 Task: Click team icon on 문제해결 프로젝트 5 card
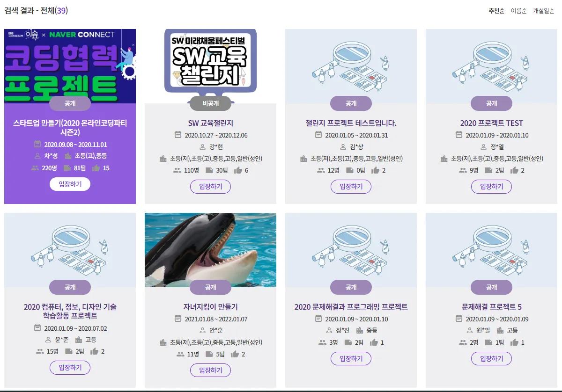click(x=488, y=342)
